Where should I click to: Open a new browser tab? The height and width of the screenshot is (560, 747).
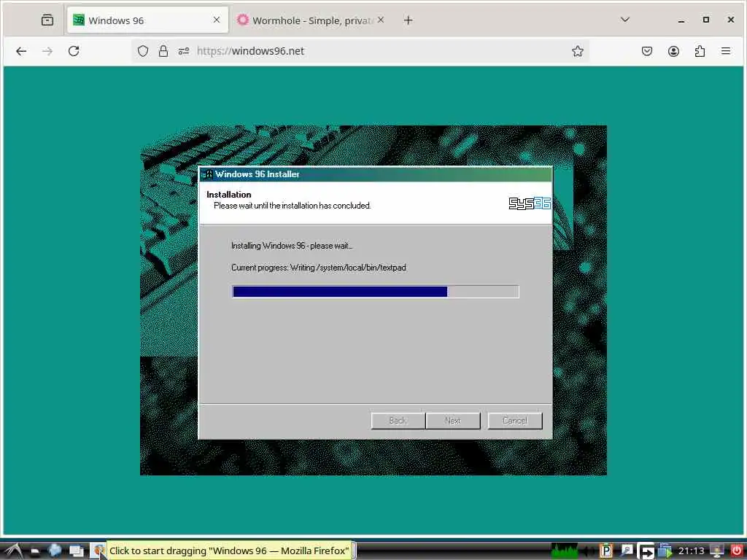click(409, 20)
